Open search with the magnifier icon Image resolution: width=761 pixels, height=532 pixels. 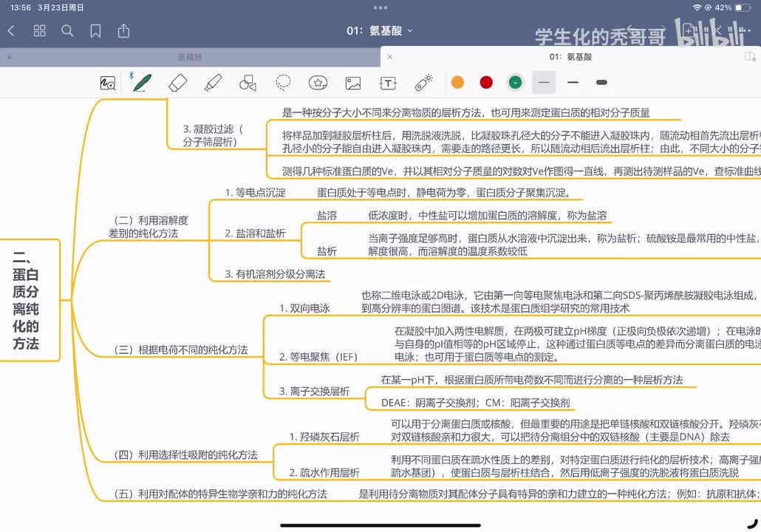pos(67,31)
